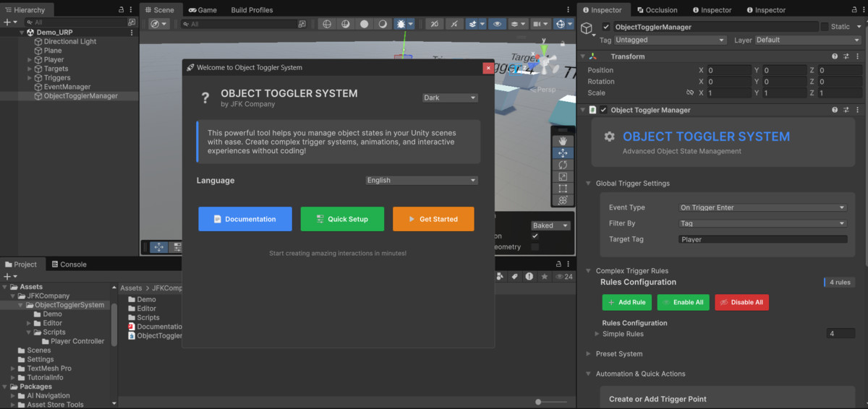Click the green Quick Setup button
The width and height of the screenshot is (868, 409).
click(342, 219)
